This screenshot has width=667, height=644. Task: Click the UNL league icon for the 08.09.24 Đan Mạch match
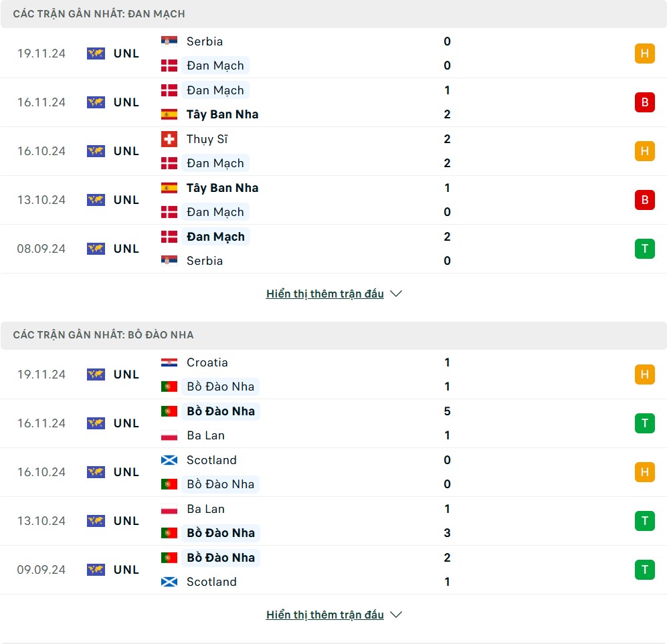tap(96, 249)
